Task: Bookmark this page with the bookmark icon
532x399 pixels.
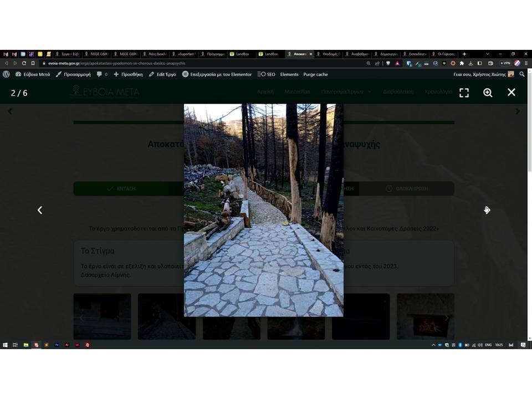Action: [33, 63]
